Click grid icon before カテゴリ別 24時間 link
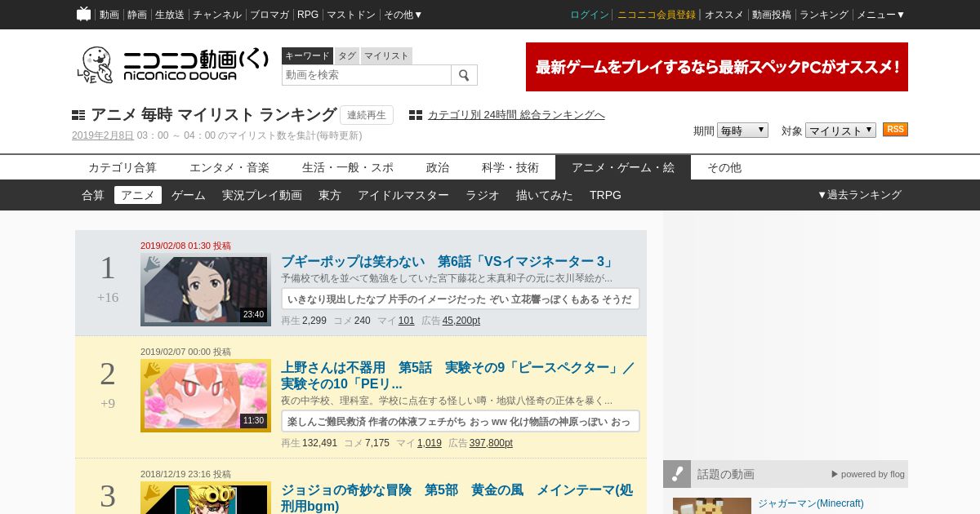 pos(416,115)
